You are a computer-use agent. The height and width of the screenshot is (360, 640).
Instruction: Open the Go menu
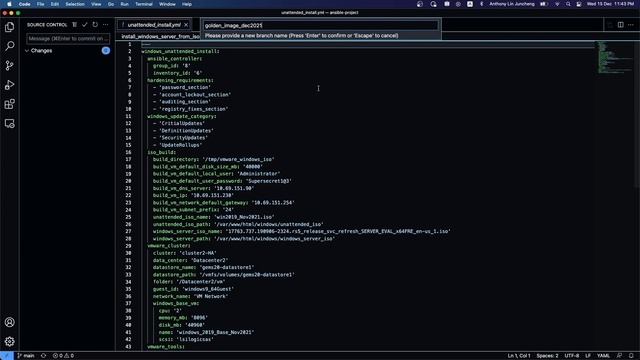(111, 4)
